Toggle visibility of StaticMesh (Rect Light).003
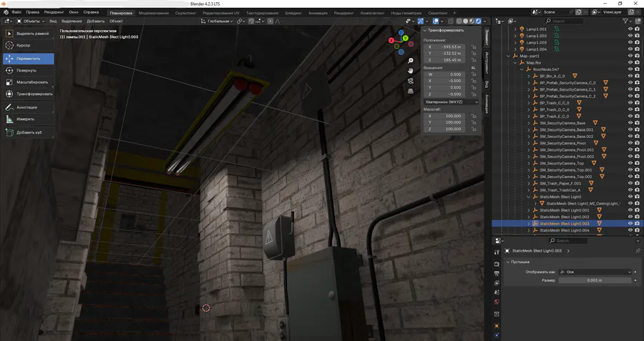This screenshot has height=341, width=644. point(630,224)
